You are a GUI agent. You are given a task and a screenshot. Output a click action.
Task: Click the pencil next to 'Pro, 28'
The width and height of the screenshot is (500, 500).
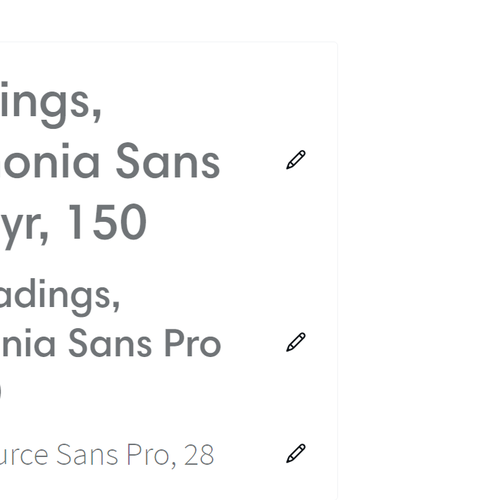point(296,453)
